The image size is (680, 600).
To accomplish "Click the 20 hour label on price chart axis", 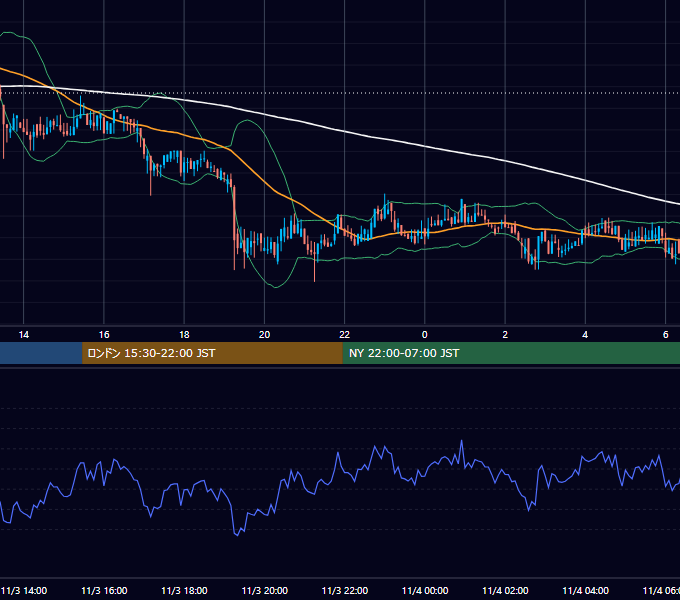I will click(265, 335).
